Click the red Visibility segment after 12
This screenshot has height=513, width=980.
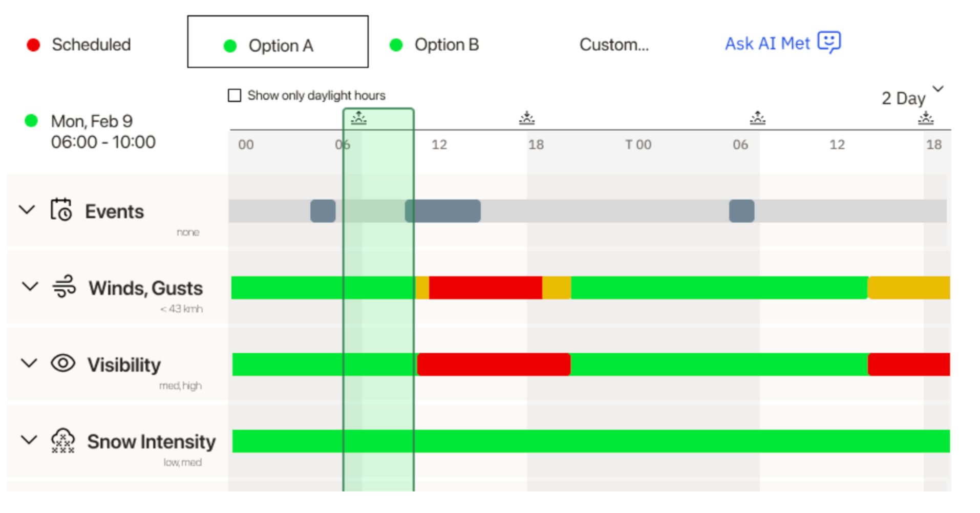point(493,365)
